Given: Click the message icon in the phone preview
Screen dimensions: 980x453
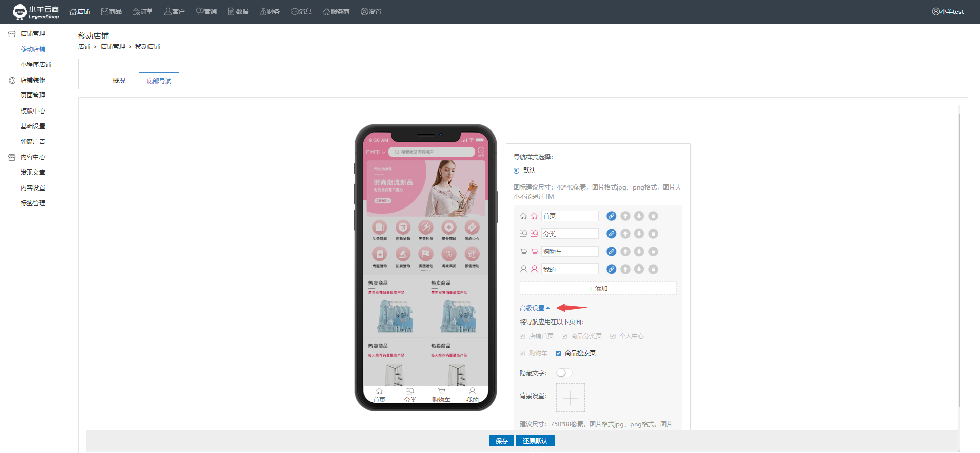Looking at the screenshot, I should coord(481,151).
